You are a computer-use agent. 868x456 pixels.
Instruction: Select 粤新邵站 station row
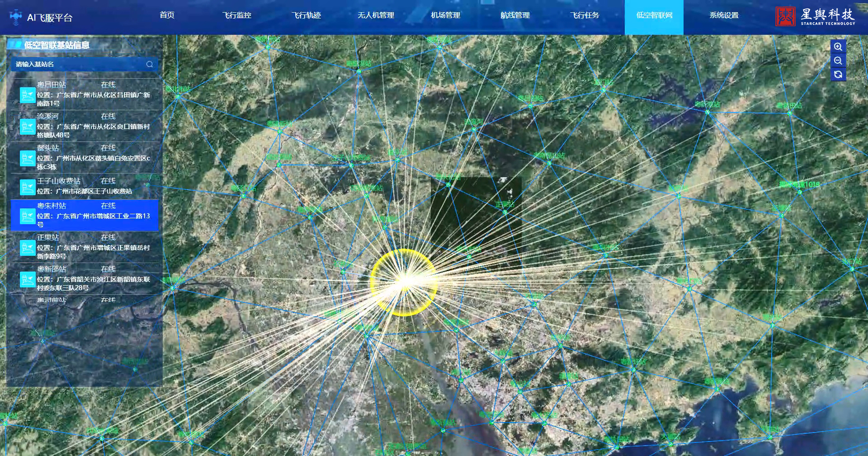point(85,278)
